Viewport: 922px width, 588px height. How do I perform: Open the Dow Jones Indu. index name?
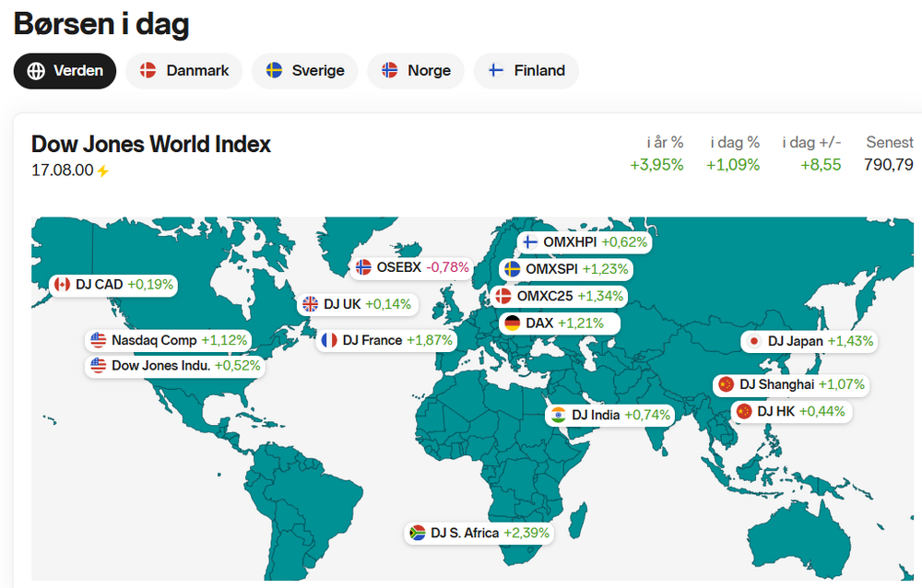(x=161, y=366)
